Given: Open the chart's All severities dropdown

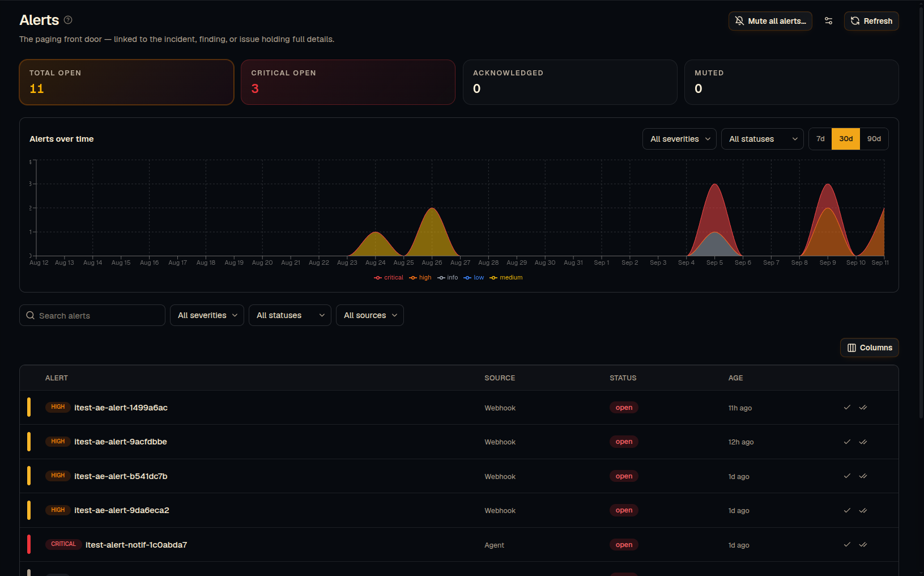Looking at the screenshot, I should click(679, 139).
